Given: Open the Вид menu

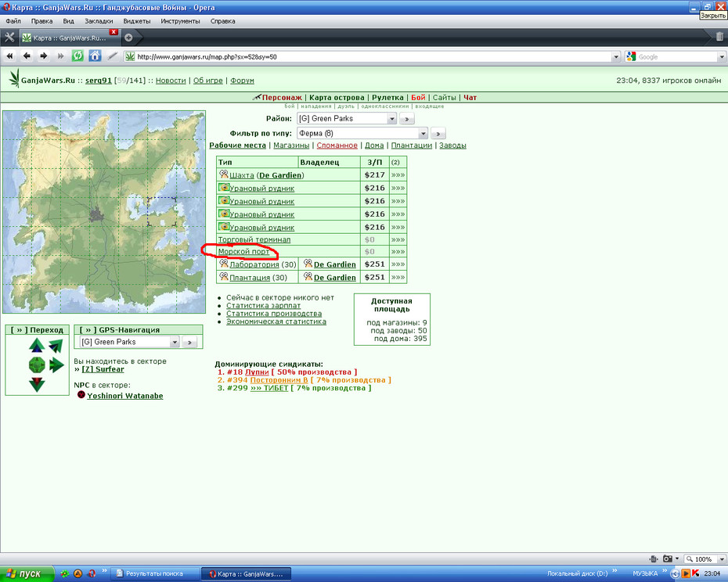Looking at the screenshot, I should point(68,21).
